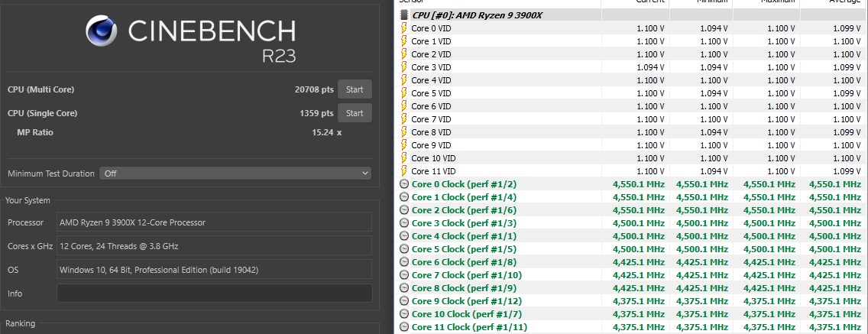
Task: Click the lightning icon of Core 11 VID
Action: [x=403, y=171]
